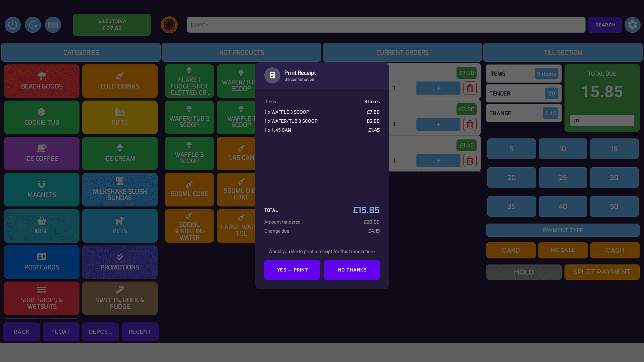Open Recent transactions button
This screenshot has width=644, height=362.
click(x=140, y=332)
